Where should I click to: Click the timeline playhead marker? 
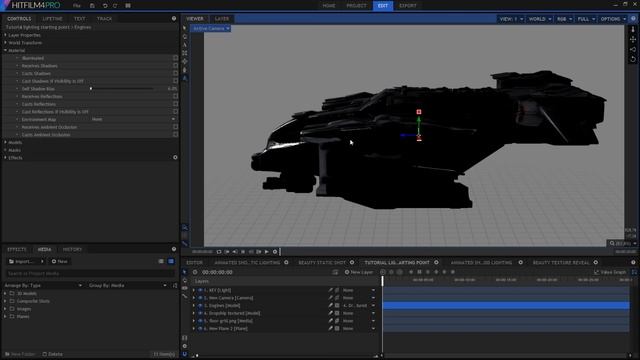(x=382, y=280)
